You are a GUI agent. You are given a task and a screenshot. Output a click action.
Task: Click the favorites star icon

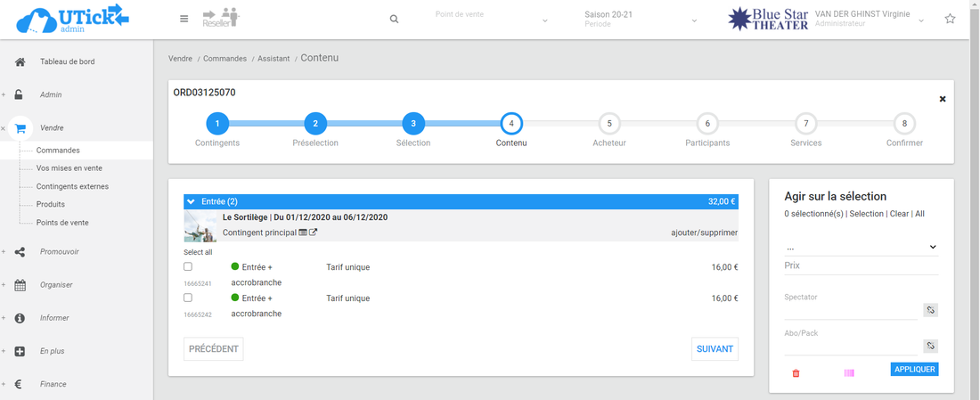click(x=950, y=19)
